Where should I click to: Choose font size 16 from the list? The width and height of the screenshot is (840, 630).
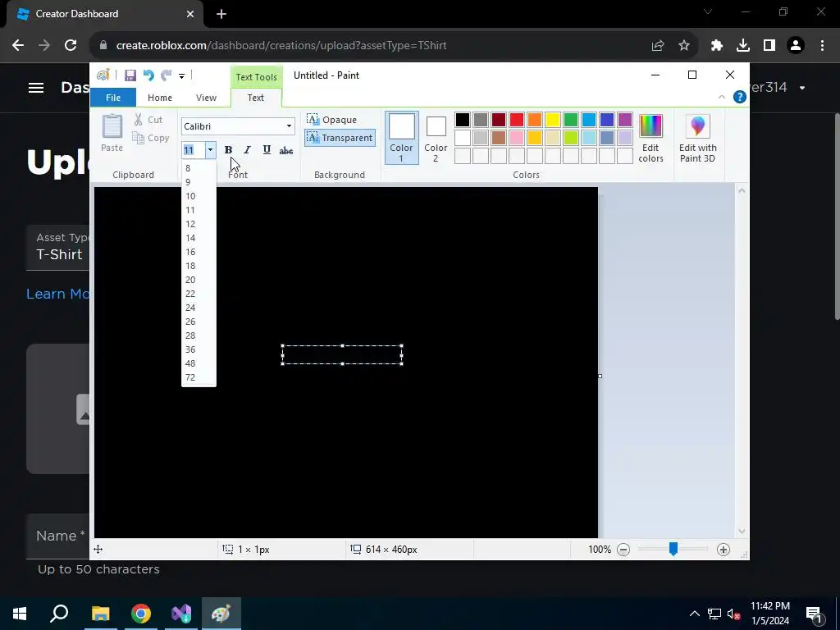[199, 252]
